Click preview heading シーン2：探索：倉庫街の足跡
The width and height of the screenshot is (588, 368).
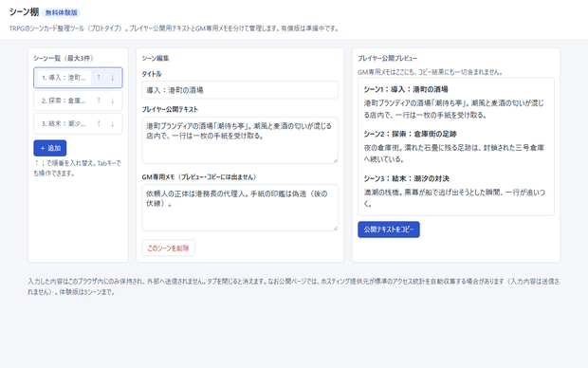tap(410, 134)
